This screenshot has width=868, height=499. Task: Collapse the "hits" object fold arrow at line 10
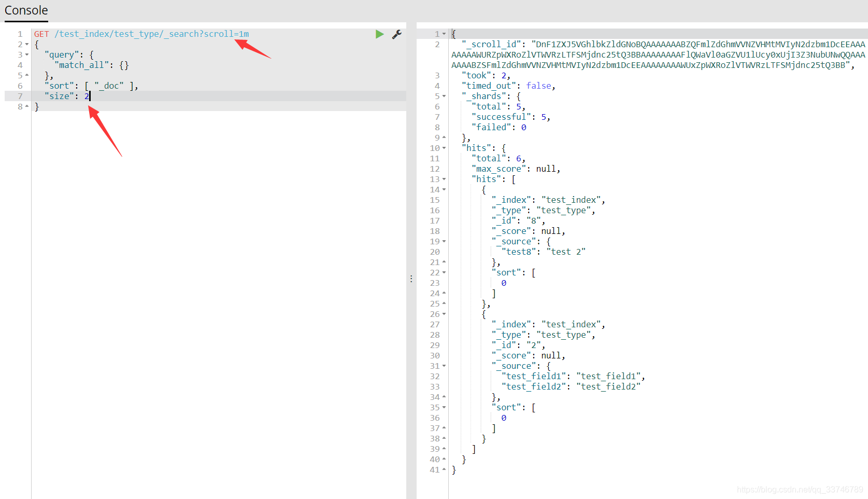pos(444,148)
